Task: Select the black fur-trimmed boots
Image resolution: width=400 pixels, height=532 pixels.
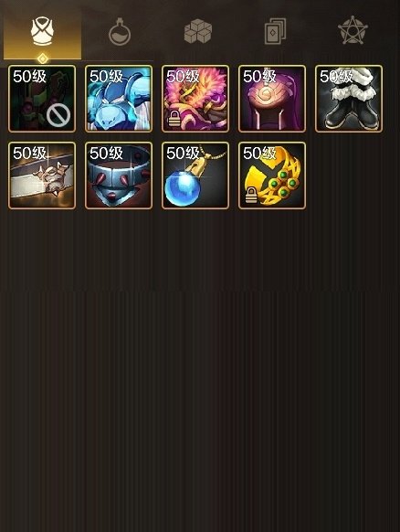Action: tap(349, 99)
